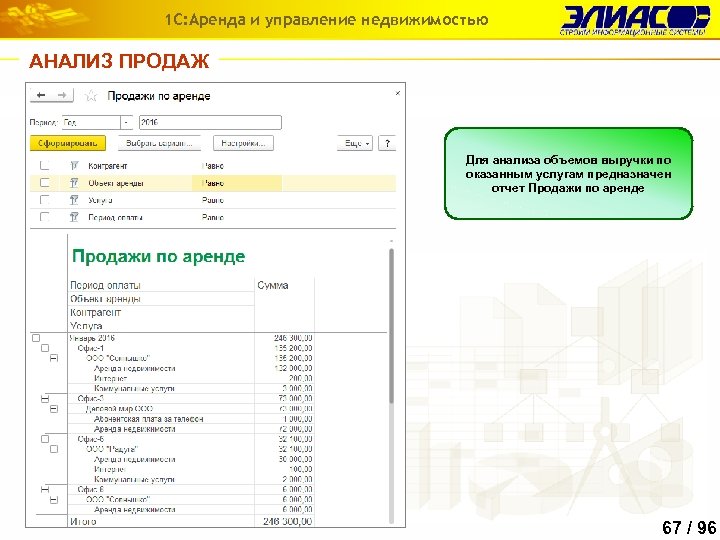This screenshot has height=540, width=720.
Task: Collapse the Офис-1 group
Action: tap(45, 348)
